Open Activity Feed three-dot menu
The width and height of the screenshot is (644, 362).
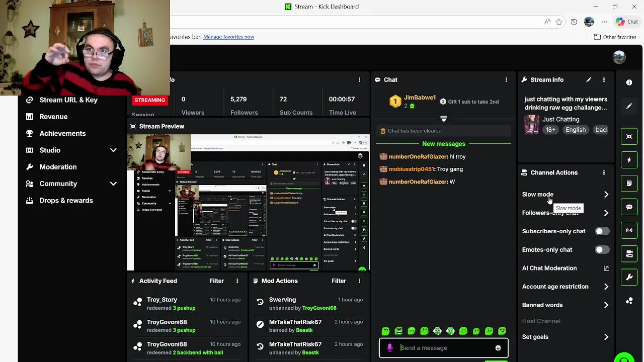coord(237,281)
